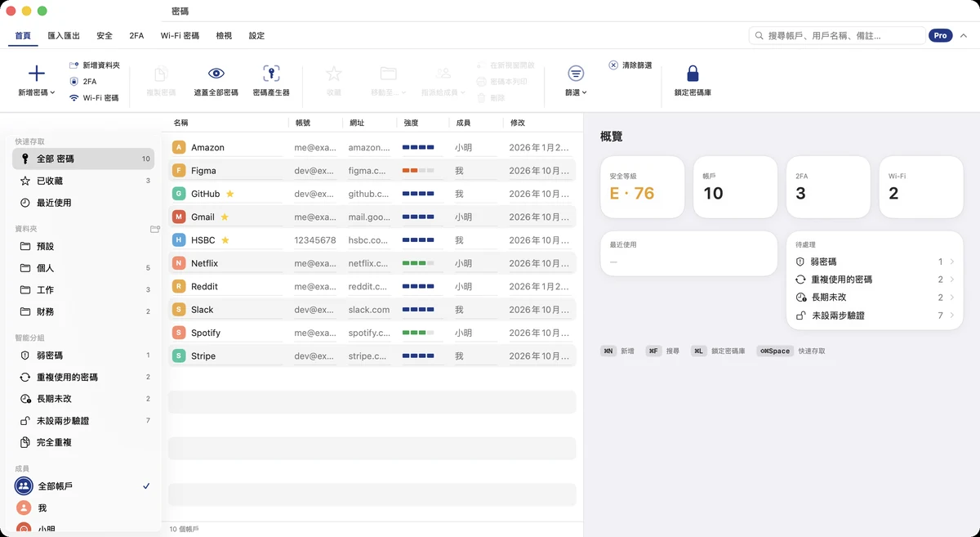Click the 清除篩選 clear filter button

[630, 65]
